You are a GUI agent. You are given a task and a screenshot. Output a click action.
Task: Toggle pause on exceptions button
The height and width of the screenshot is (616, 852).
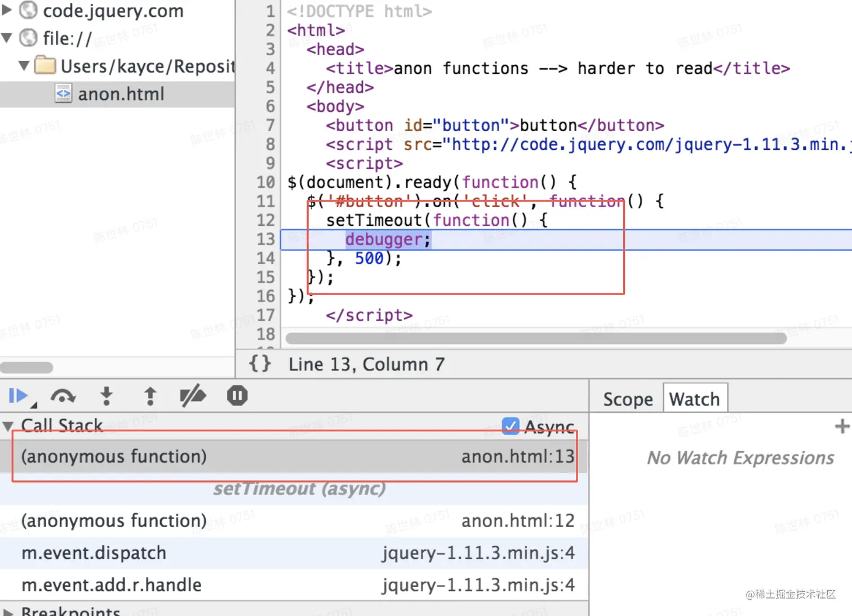tap(237, 396)
